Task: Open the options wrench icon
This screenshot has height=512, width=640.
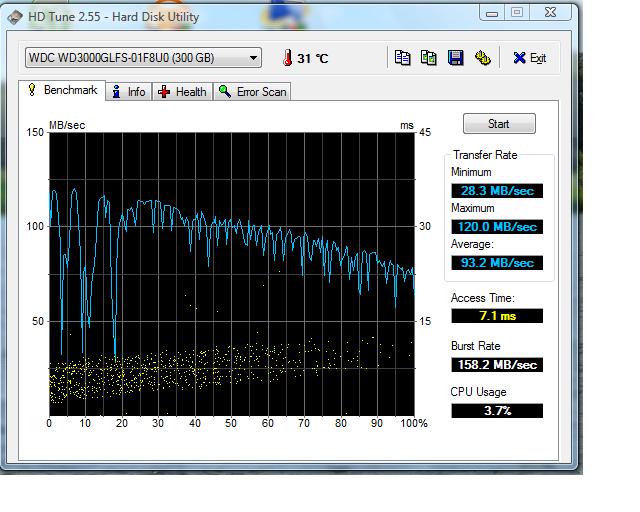Action: [482, 58]
